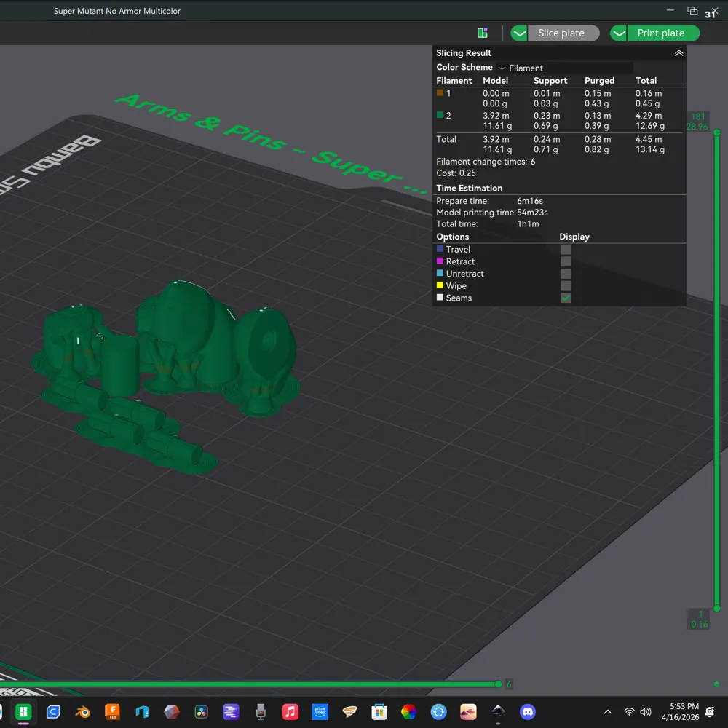Open the Bambu Studio taskbar icon

click(x=23, y=711)
